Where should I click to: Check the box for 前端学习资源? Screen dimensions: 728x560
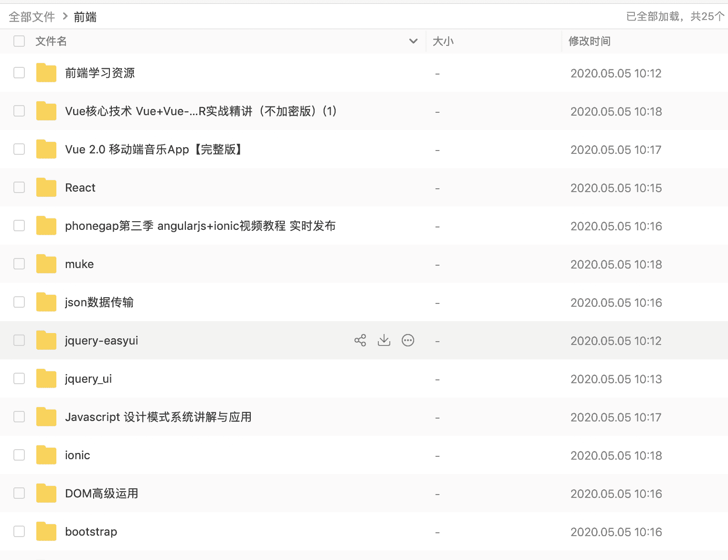pos(19,73)
